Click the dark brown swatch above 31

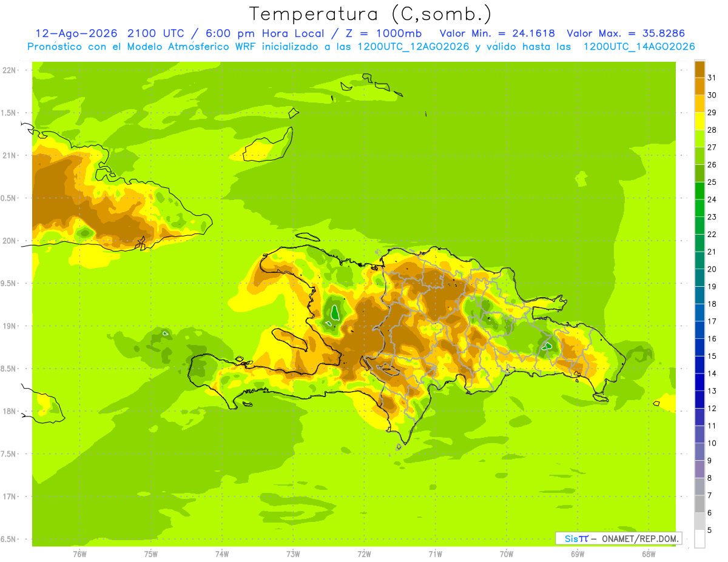tap(699, 69)
